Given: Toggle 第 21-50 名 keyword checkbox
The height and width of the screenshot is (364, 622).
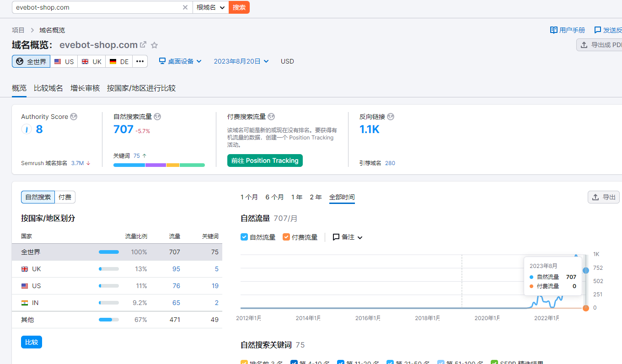Looking at the screenshot, I should point(390,362).
